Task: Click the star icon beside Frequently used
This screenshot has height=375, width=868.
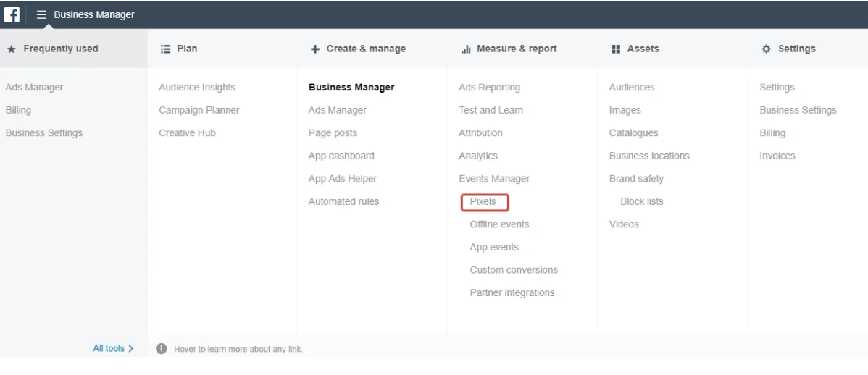Action: click(11, 49)
